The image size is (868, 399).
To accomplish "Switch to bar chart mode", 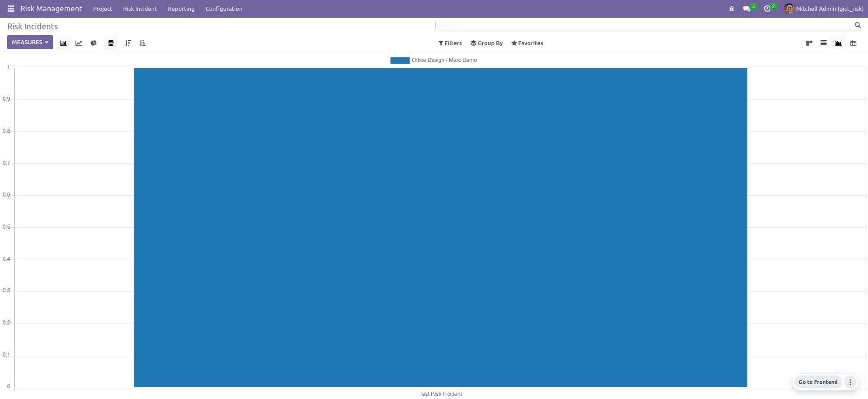I will pos(63,43).
